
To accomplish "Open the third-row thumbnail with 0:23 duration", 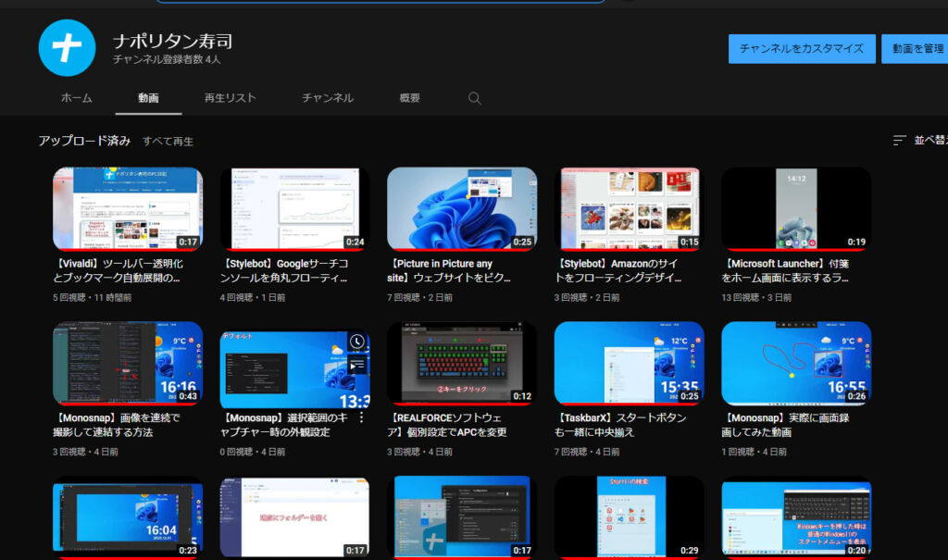I will (128, 517).
